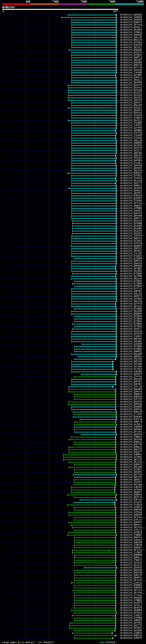Select the UniRef100_C5XW95 label
146x644 pixels.
pyautogui.click(x=131, y=123)
